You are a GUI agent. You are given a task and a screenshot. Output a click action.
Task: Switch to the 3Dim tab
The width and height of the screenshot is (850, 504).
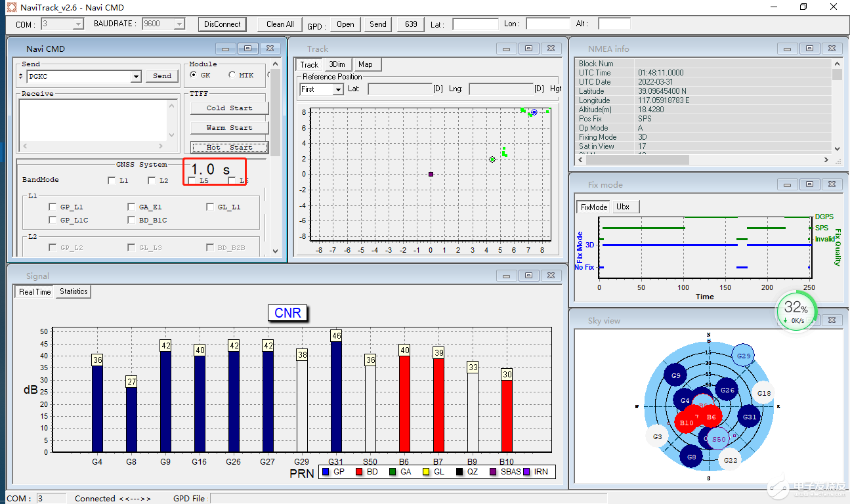coord(337,64)
